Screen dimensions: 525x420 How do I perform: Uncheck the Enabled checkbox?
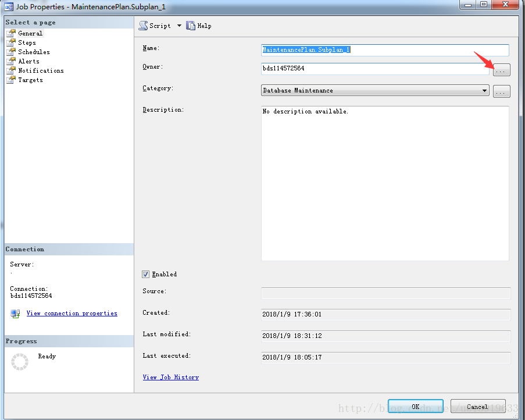(x=146, y=274)
